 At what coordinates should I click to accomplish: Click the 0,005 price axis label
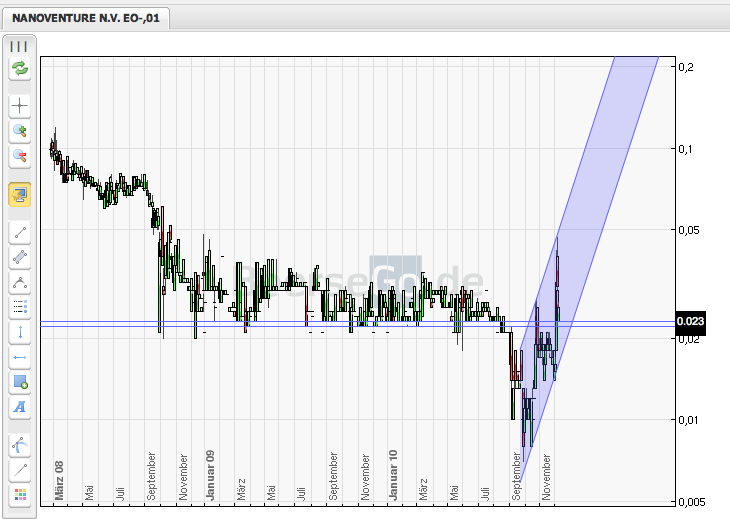tap(691, 502)
